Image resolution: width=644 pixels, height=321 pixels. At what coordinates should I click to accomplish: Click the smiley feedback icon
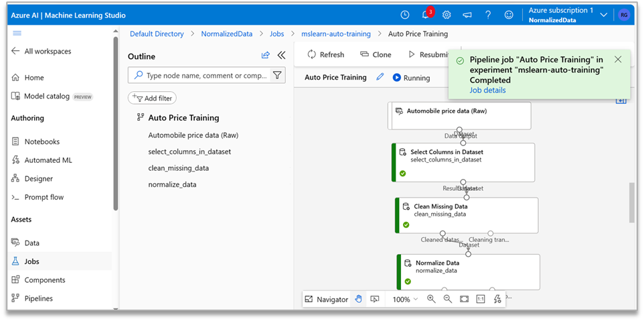[x=509, y=15]
